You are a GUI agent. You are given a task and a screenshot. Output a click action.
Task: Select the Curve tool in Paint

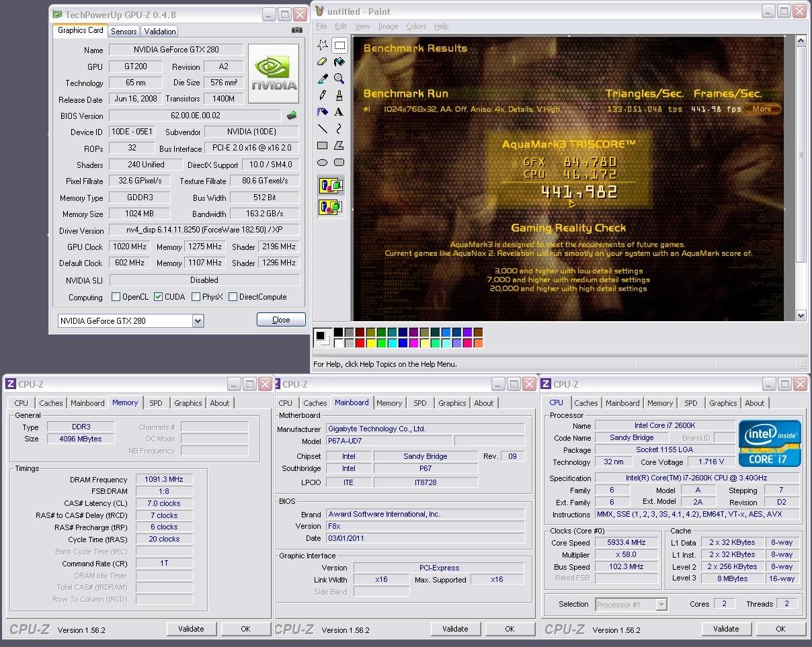339,129
